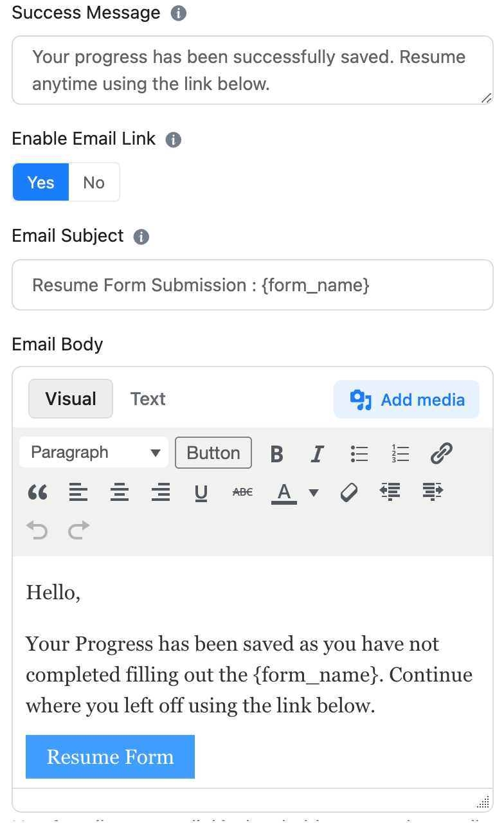Switch to the Text editor tab
The image size is (504, 823).
[x=148, y=399]
